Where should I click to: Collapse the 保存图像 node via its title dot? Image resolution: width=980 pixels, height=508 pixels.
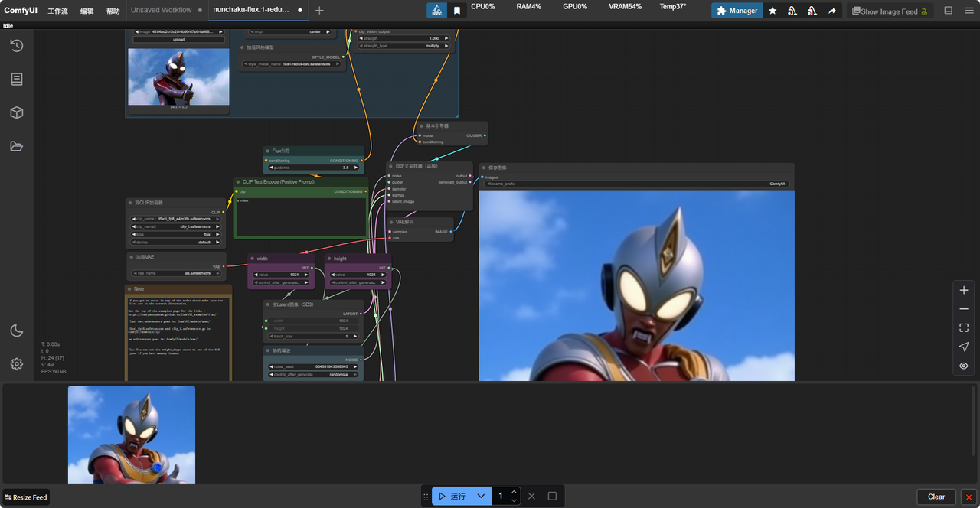coord(485,167)
